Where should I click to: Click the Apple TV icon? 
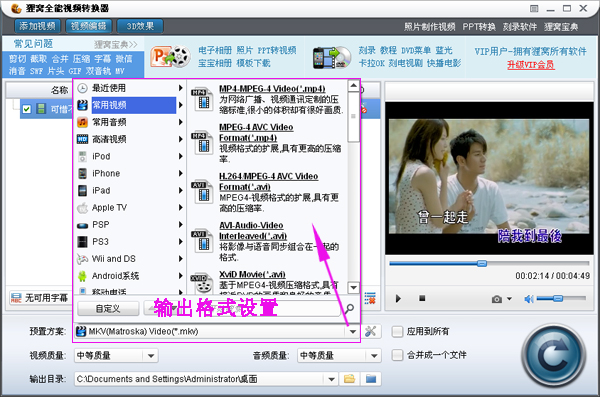[82, 208]
